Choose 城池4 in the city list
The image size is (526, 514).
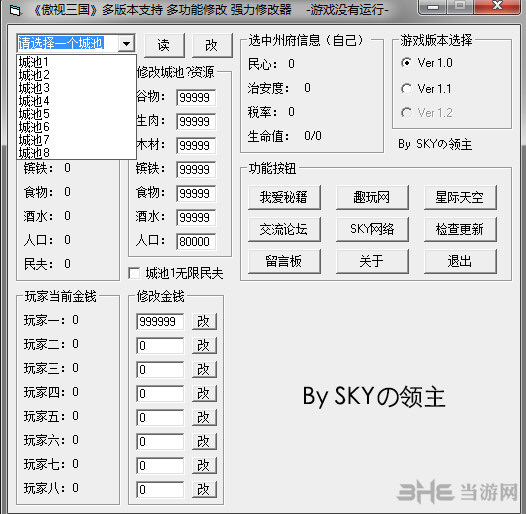76,101
